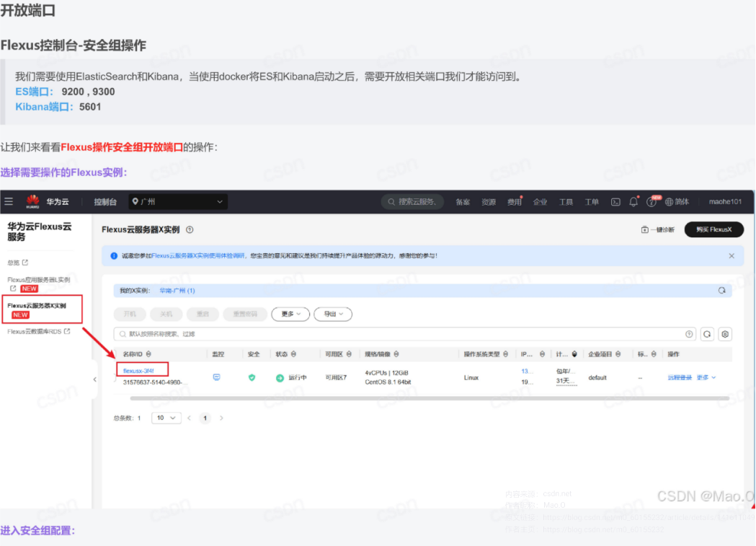Click the 重置密码 button

(x=245, y=314)
